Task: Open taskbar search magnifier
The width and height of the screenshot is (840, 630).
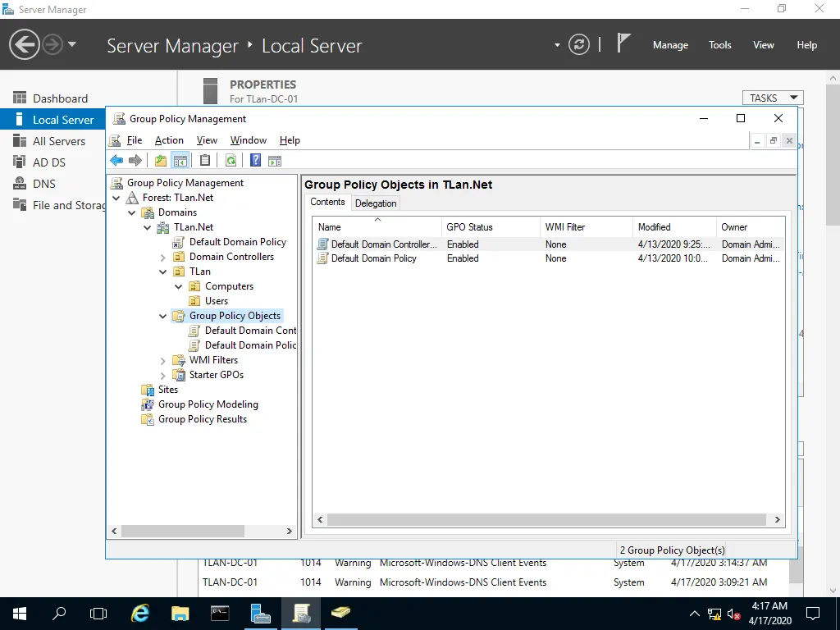Action: pos(59,614)
